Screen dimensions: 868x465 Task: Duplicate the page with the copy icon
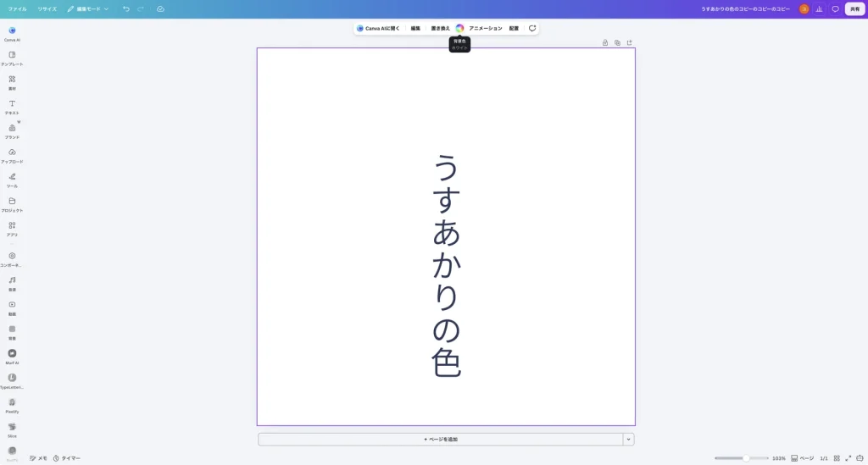(x=617, y=42)
